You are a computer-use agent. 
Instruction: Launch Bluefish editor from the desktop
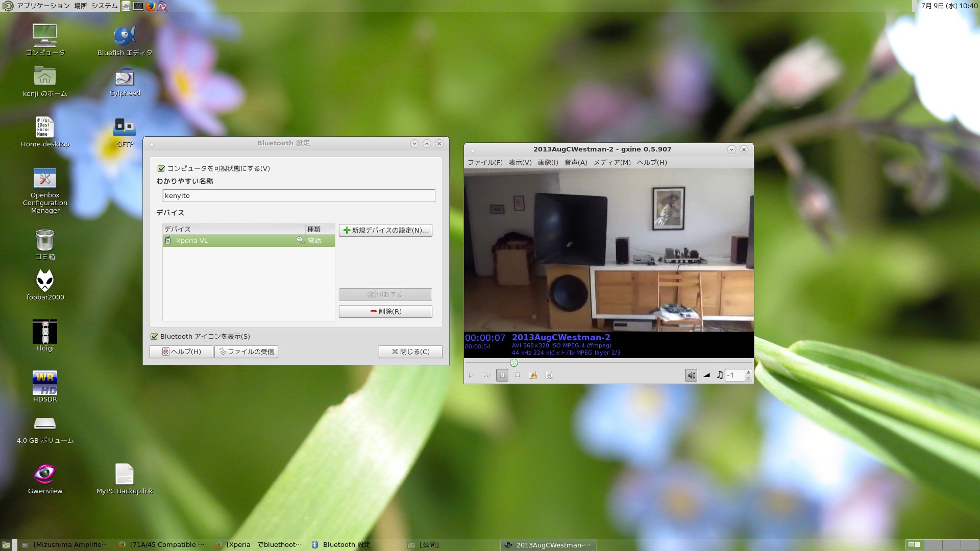coord(125,36)
